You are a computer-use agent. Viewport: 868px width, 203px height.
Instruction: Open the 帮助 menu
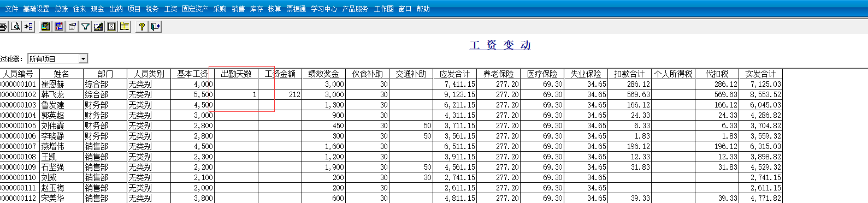[x=423, y=9]
